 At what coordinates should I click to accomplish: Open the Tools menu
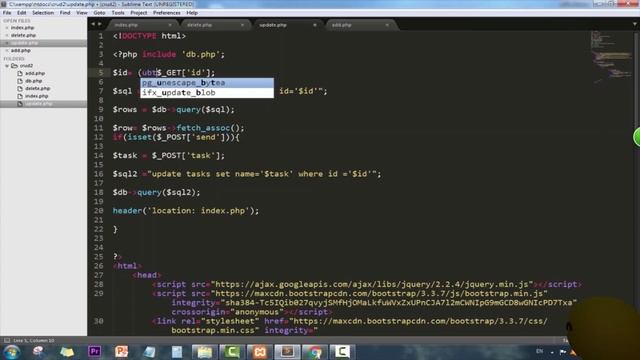118,13
